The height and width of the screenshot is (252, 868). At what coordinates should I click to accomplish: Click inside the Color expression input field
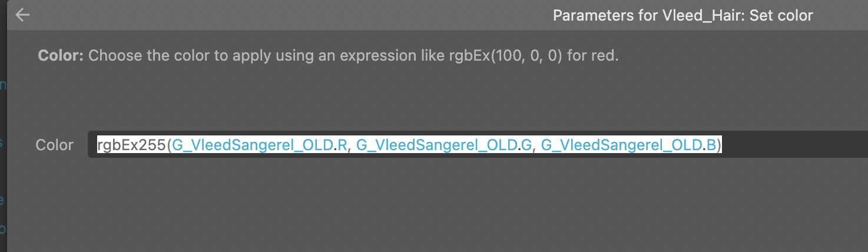[x=478, y=144]
